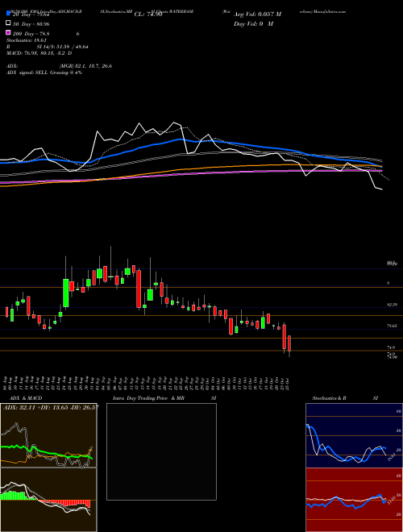Click the white 50 Day legend swatch
The height and width of the screenshot is (532, 403).
[9, 23]
